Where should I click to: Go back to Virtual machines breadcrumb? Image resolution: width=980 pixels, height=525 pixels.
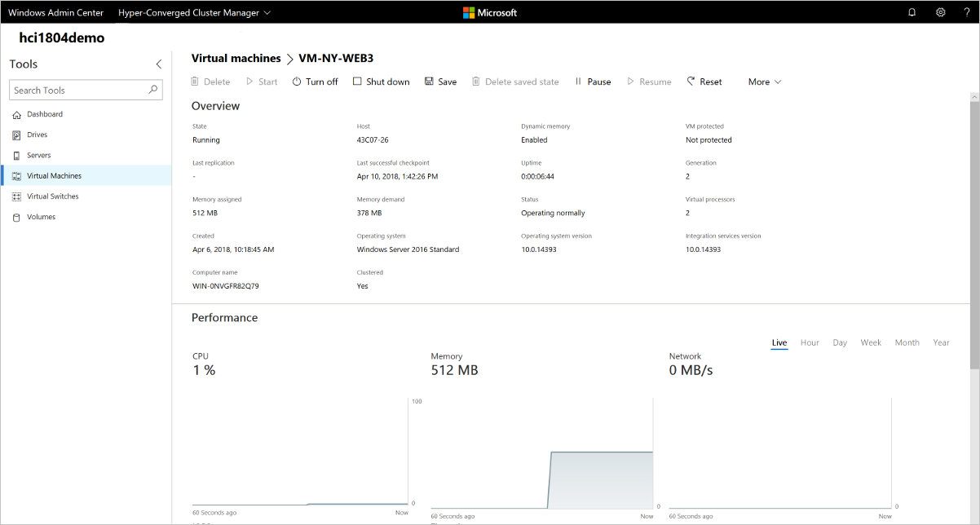(236, 59)
